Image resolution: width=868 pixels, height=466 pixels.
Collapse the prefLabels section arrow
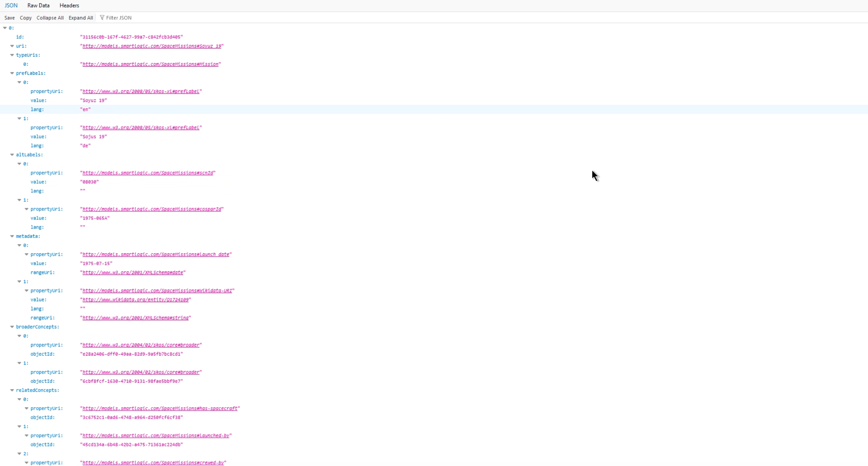point(12,73)
